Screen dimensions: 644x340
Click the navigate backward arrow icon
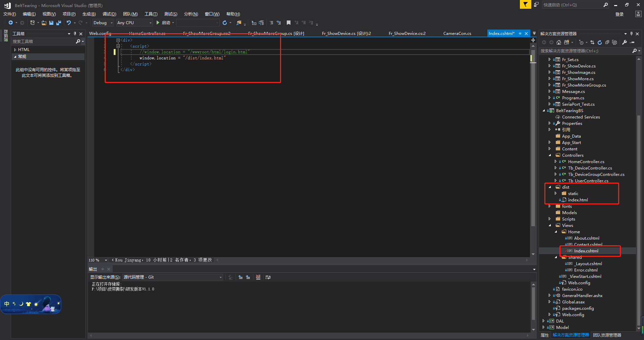11,22
